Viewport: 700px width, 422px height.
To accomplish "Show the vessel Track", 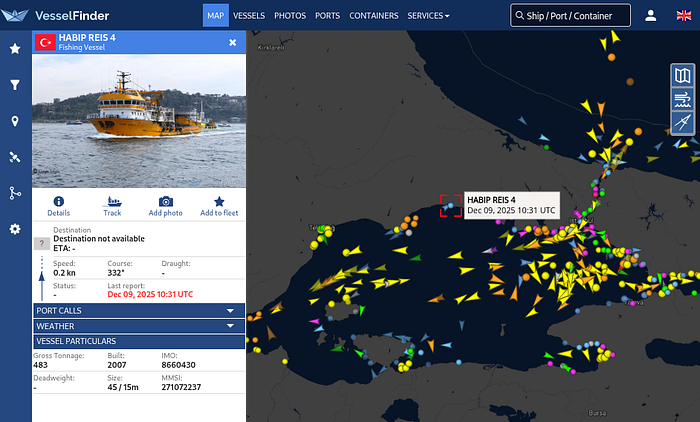I will click(x=112, y=206).
